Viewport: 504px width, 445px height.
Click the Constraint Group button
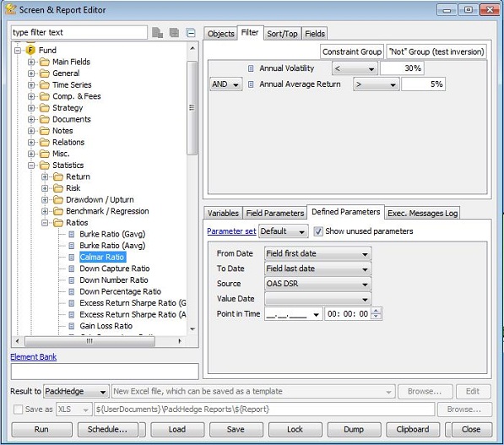(x=352, y=52)
